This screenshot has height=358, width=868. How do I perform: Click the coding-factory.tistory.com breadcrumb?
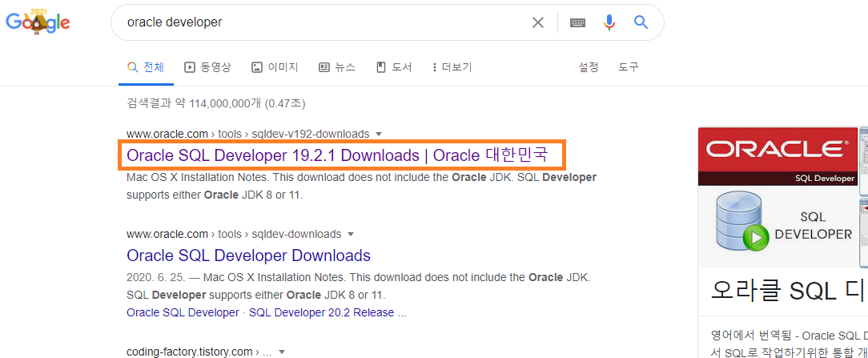(199, 352)
